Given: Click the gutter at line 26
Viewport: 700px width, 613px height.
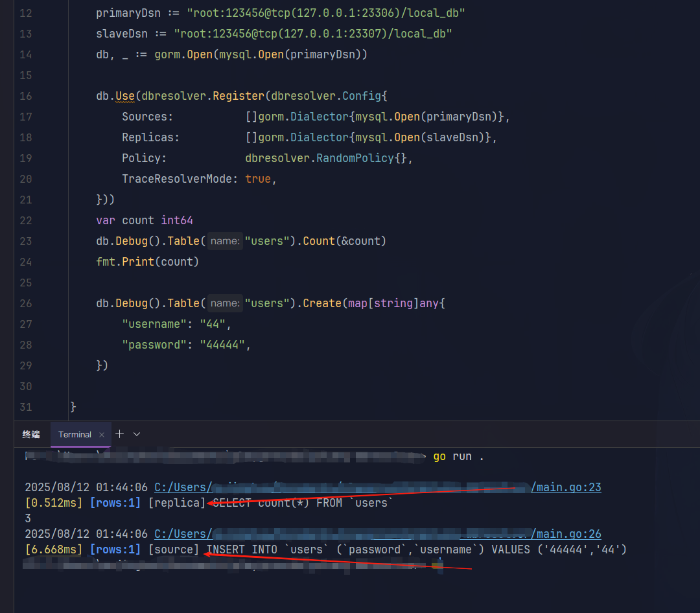Looking at the screenshot, I should tap(26, 303).
